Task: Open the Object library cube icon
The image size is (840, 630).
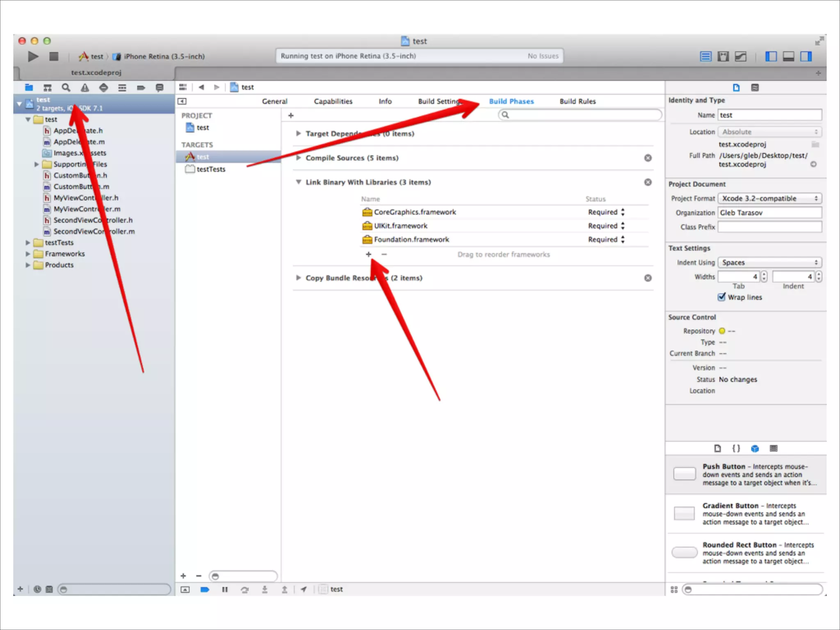Action: pyautogui.click(x=755, y=448)
